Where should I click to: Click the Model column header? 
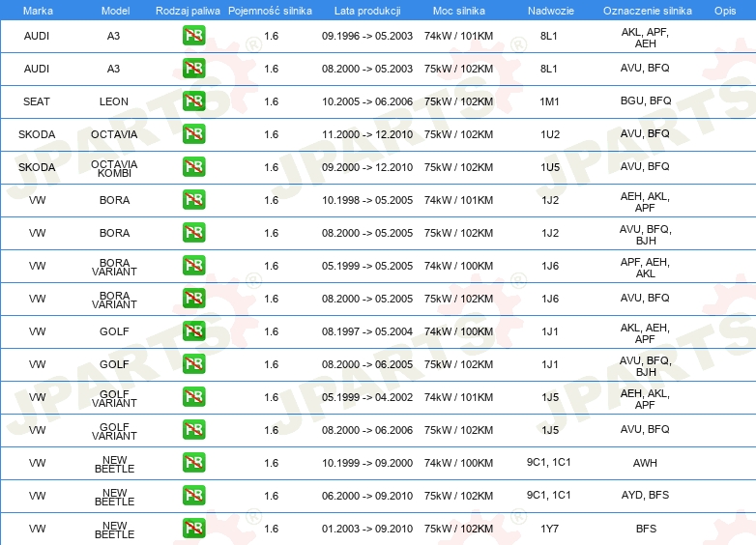point(115,11)
